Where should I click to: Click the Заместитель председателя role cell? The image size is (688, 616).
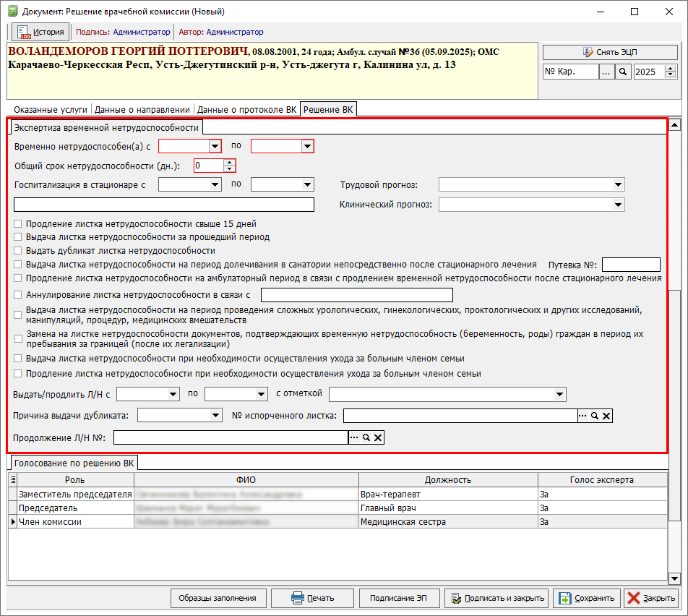point(75,495)
